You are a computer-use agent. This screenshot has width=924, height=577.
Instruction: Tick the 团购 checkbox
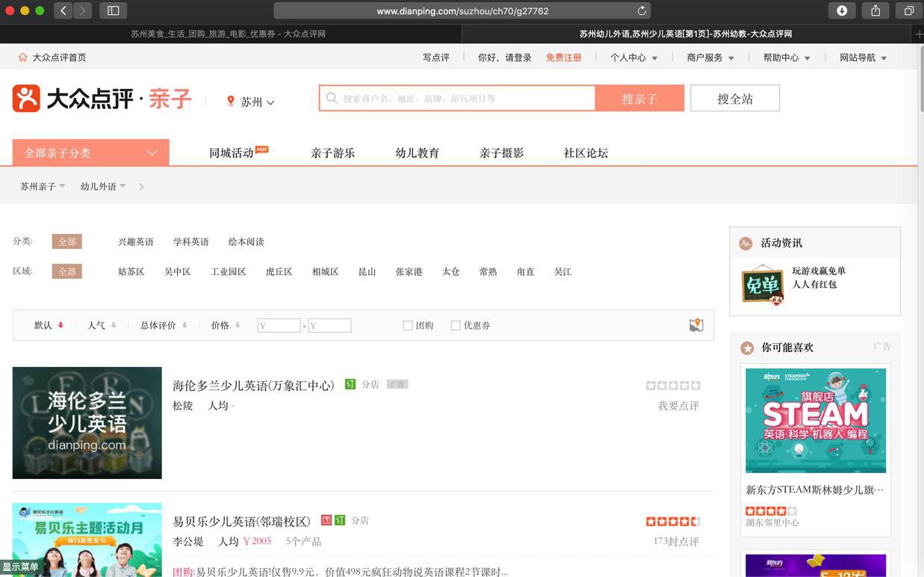pyautogui.click(x=408, y=325)
